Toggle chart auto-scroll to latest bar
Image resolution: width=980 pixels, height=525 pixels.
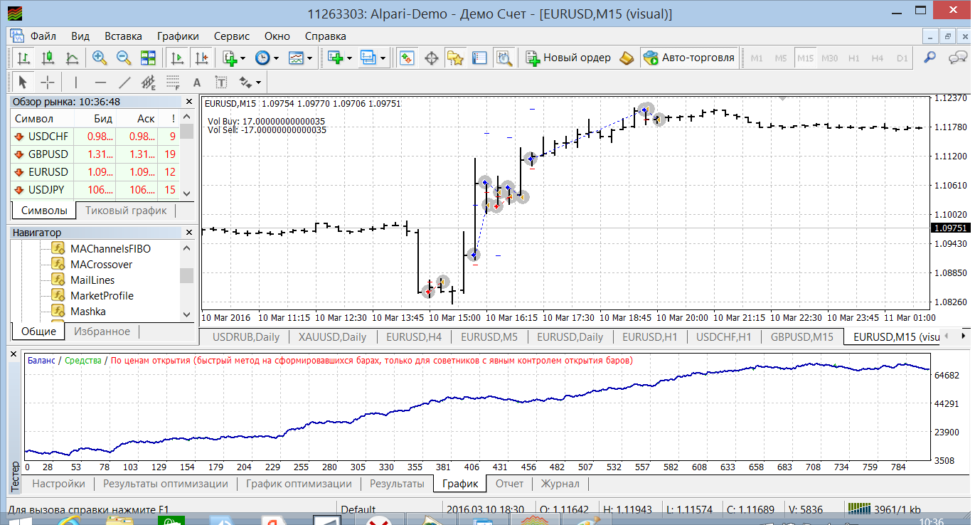(178, 58)
